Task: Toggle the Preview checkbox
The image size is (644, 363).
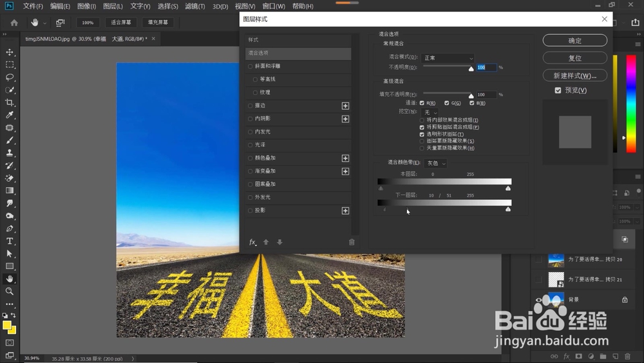Action: click(558, 90)
